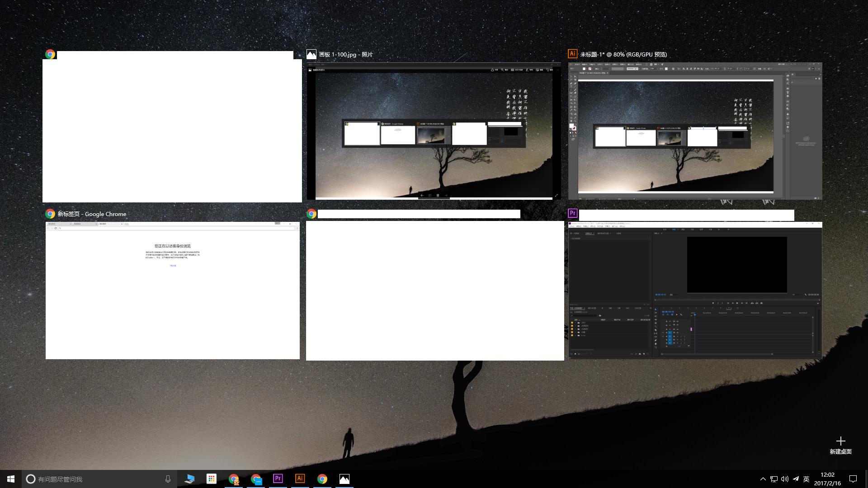This screenshot has height=488, width=868.
Task: Click the notification bell icon near the tray
Action: tap(853, 479)
